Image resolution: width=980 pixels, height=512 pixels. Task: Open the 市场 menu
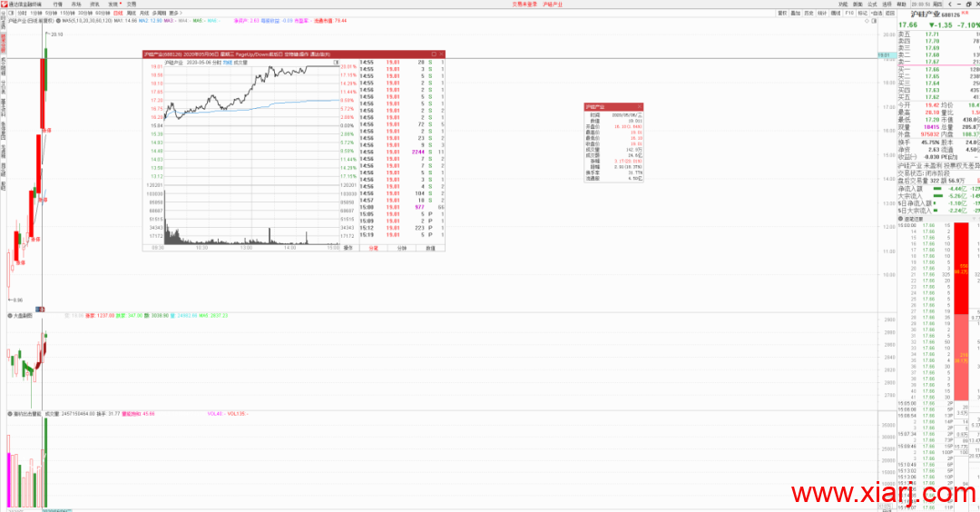coord(75,4)
